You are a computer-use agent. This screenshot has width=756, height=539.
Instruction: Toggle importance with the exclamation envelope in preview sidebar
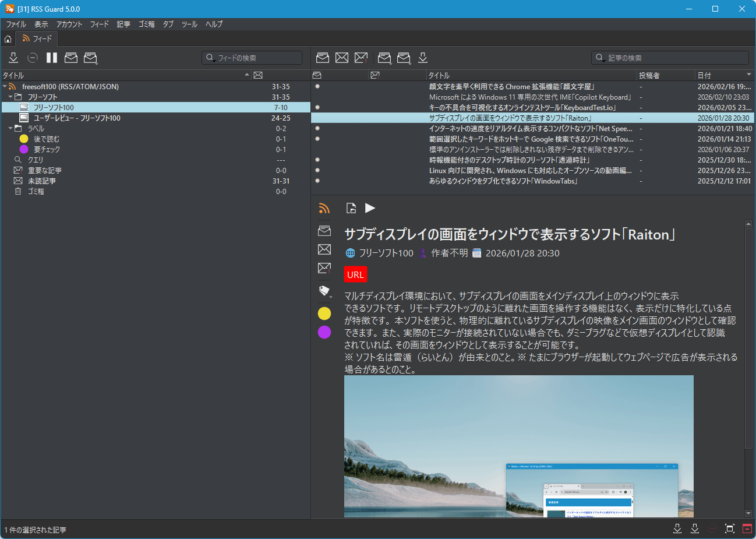click(324, 268)
